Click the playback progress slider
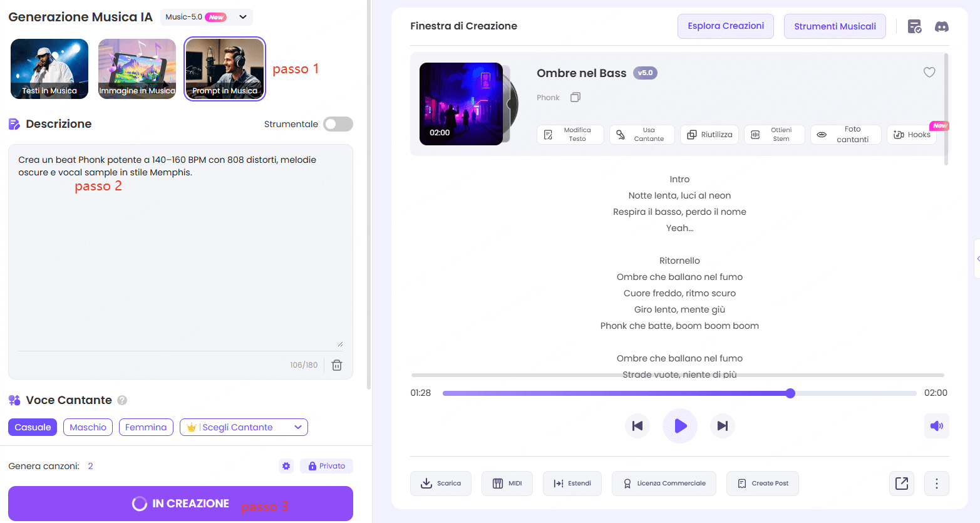The height and width of the screenshot is (523, 980). [x=679, y=393]
